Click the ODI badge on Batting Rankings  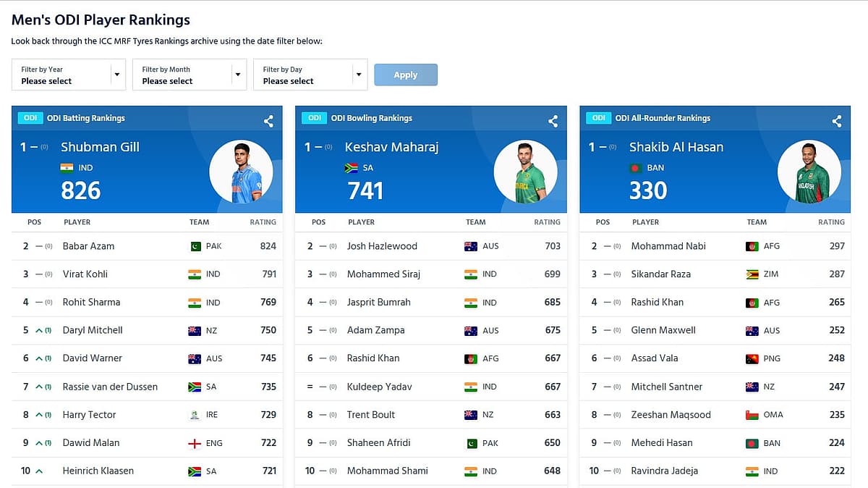[30, 118]
